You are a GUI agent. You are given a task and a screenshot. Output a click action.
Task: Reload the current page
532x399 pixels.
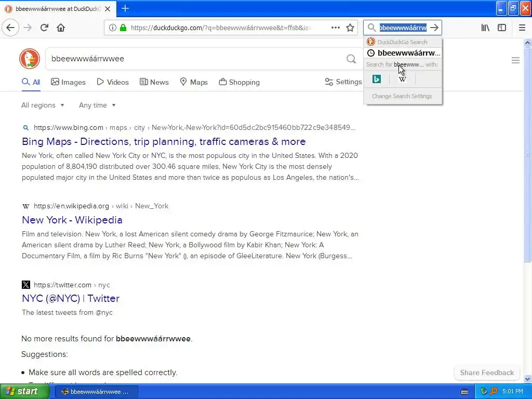coord(44,28)
